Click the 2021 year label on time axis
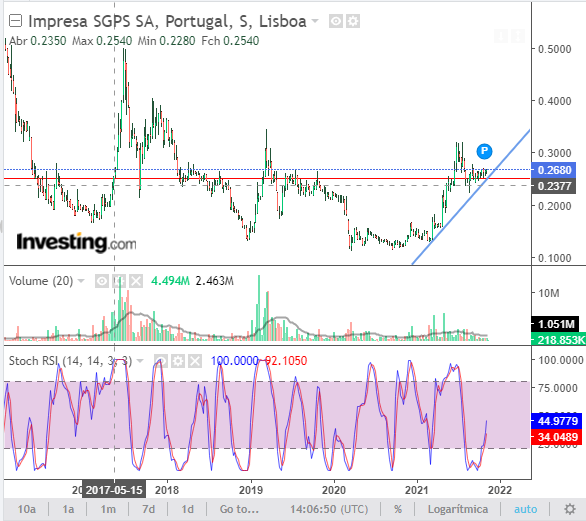Viewport: 586px width, 521px height. tap(417, 490)
